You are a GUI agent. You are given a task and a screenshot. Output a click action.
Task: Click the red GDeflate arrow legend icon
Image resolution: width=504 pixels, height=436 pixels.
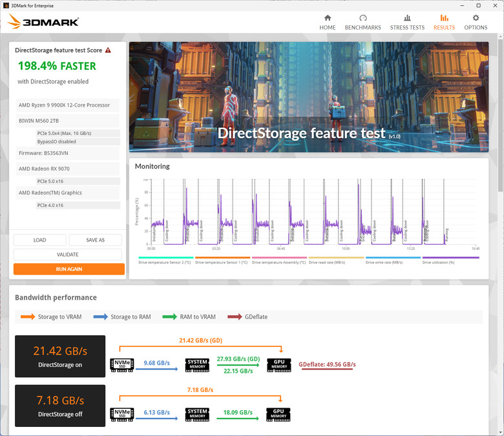click(235, 317)
